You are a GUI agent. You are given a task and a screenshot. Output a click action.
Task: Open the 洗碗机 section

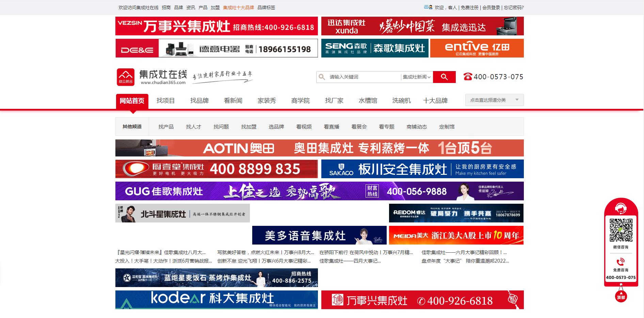(402, 101)
